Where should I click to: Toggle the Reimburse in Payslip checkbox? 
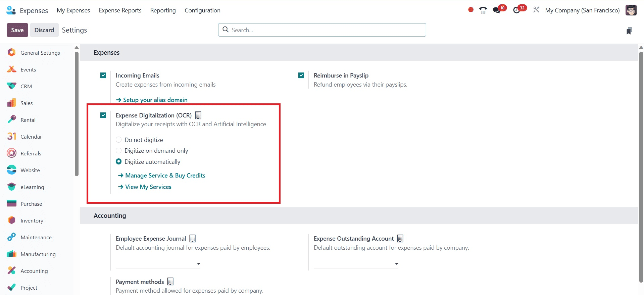(301, 76)
